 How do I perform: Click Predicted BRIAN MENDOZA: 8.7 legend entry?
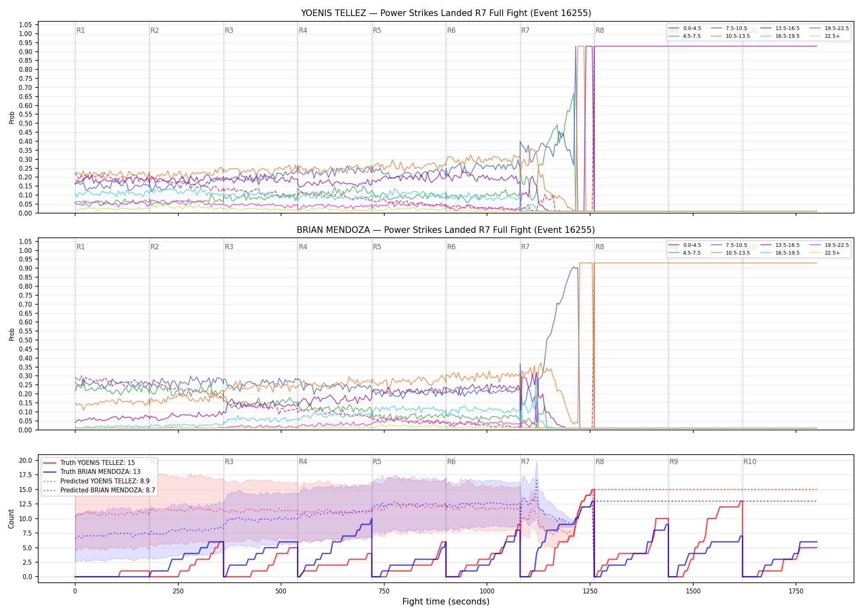coord(99,490)
